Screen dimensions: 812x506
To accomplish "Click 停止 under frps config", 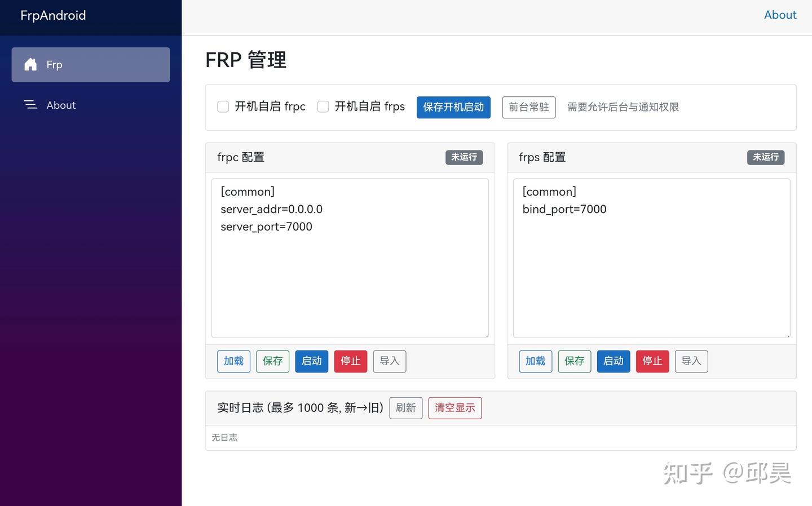I will tap(652, 361).
